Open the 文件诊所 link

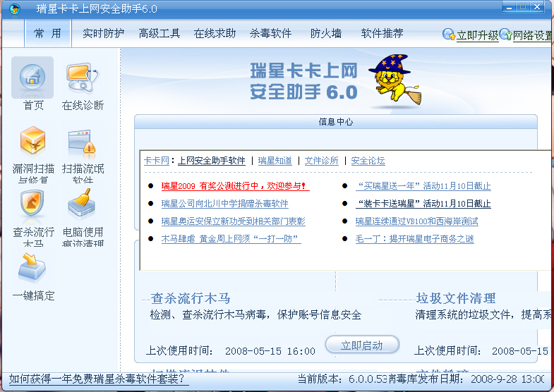(x=322, y=161)
